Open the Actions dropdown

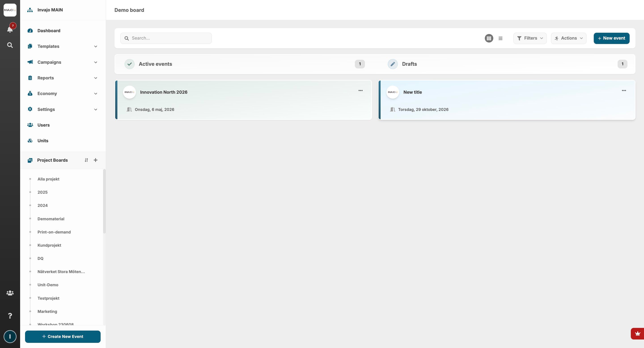pyautogui.click(x=568, y=38)
